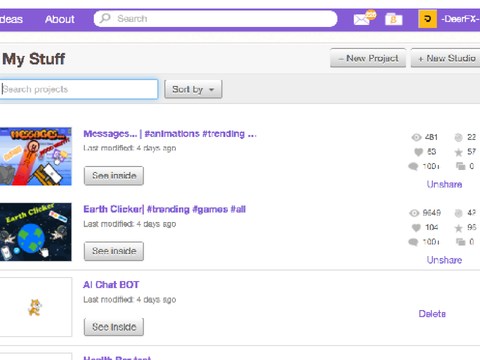This screenshot has width=480, height=360.
Task: Open the AI Chat BOT cat thumbnail
Action: click(x=36, y=307)
